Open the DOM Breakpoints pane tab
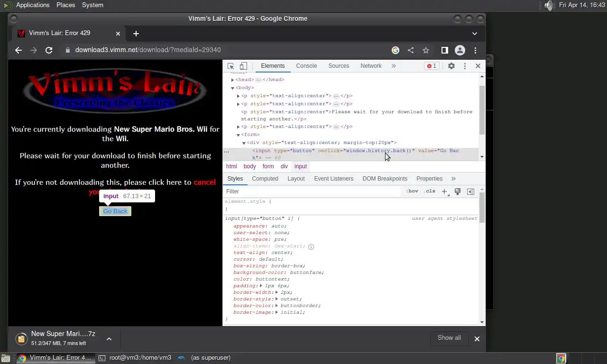This screenshot has height=364, width=607. [x=385, y=179]
